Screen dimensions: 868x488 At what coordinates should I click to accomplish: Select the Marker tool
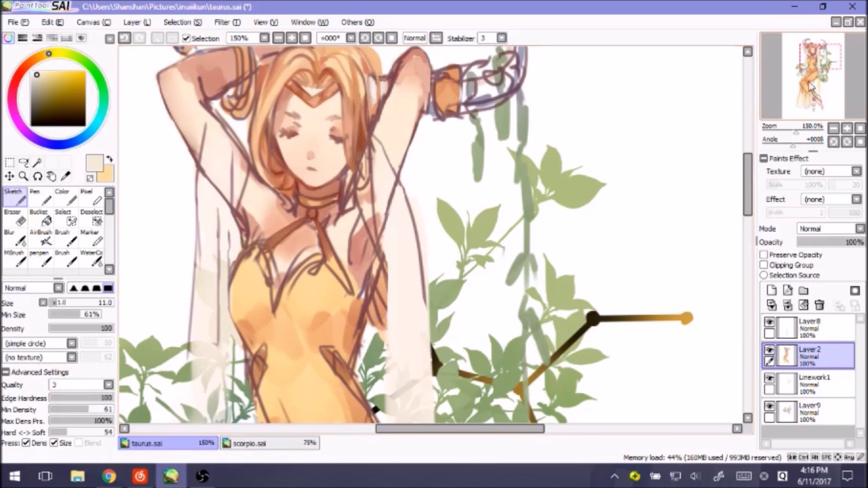(x=91, y=237)
